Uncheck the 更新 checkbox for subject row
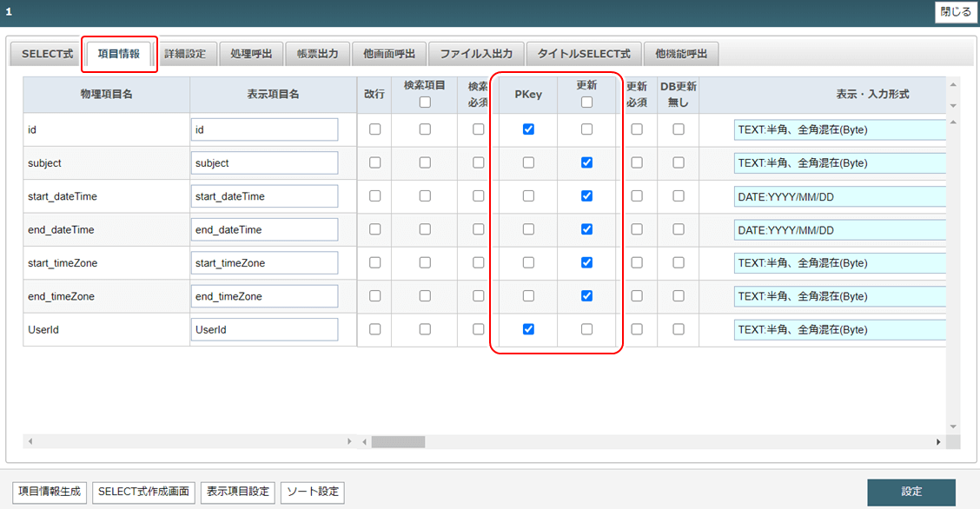Image resolution: width=980 pixels, height=509 pixels. coord(586,162)
